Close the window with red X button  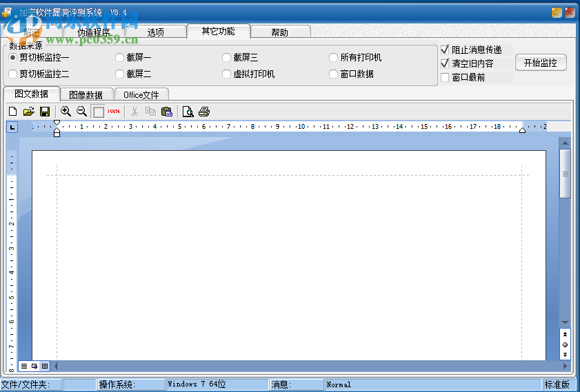click(x=570, y=12)
